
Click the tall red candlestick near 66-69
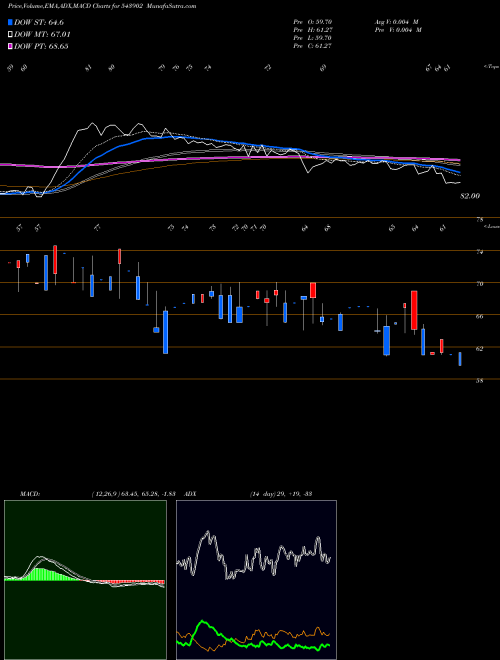(x=414, y=310)
